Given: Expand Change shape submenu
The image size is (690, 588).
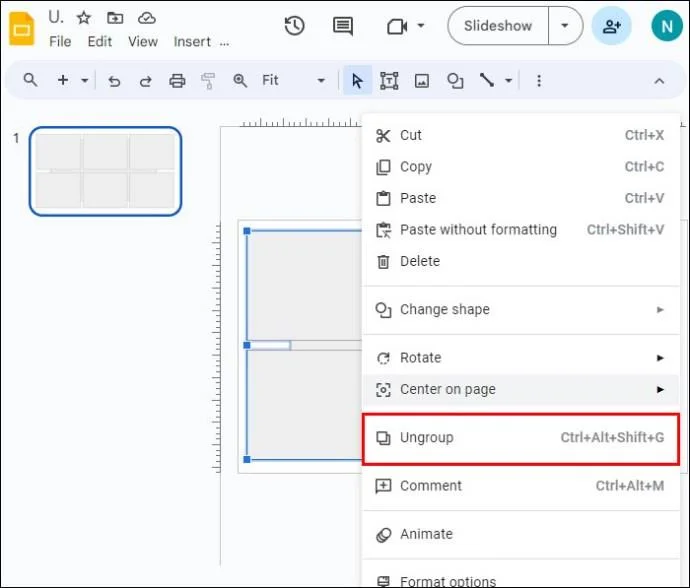Looking at the screenshot, I should [x=660, y=309].
